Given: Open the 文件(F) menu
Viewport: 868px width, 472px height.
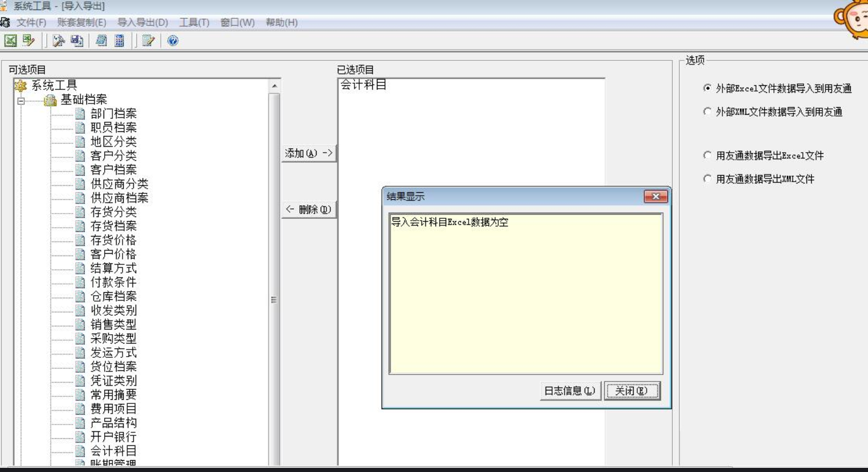Looking at the screenshot, I should click(31, 22).
